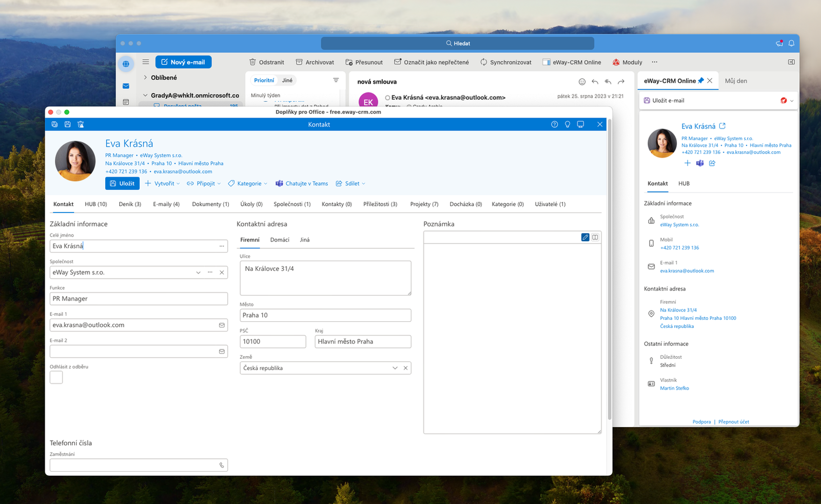Screen dimensions: 821x504
Task: Expand the Oblíbené folder group in Outlook
Action: [145, 77]
